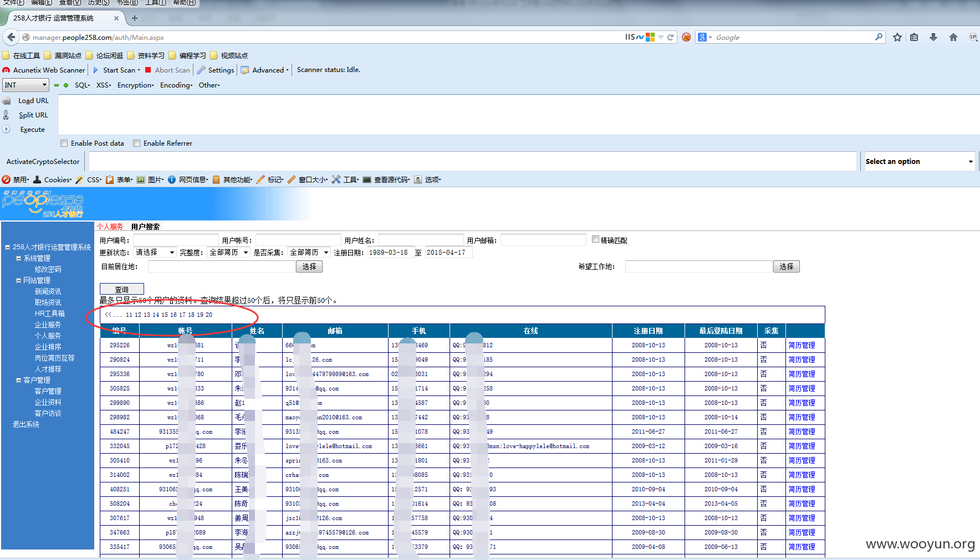Click 查看源代码 view source
The height and width of the screenshot is (560, 980).
[386, 179]
